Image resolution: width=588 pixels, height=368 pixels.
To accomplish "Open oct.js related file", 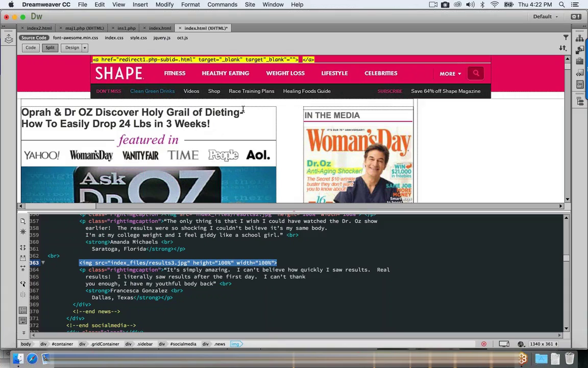I will coord(183,38).
